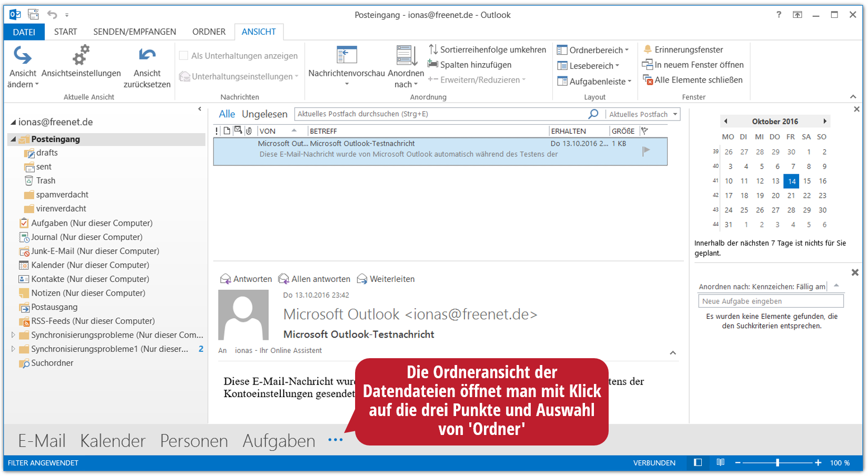Close all items with Alle Elemente schließen
Image resolution: width=868 pixels, height=476 pixels.
(693, 80)
